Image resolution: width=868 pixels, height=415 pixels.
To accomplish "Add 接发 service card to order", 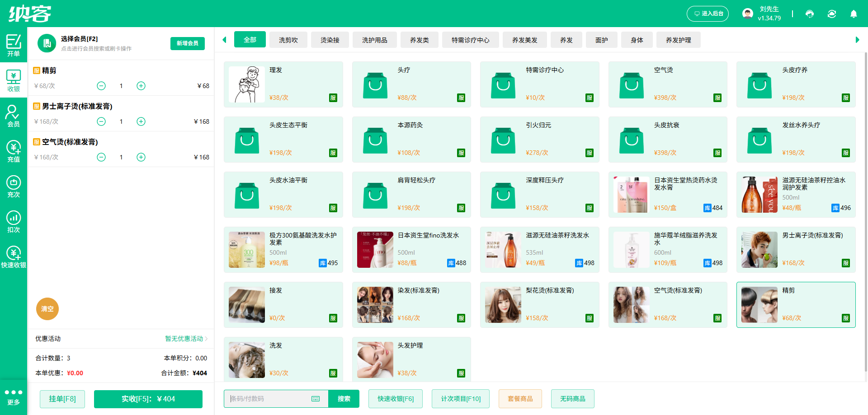I will coord(283,305).
